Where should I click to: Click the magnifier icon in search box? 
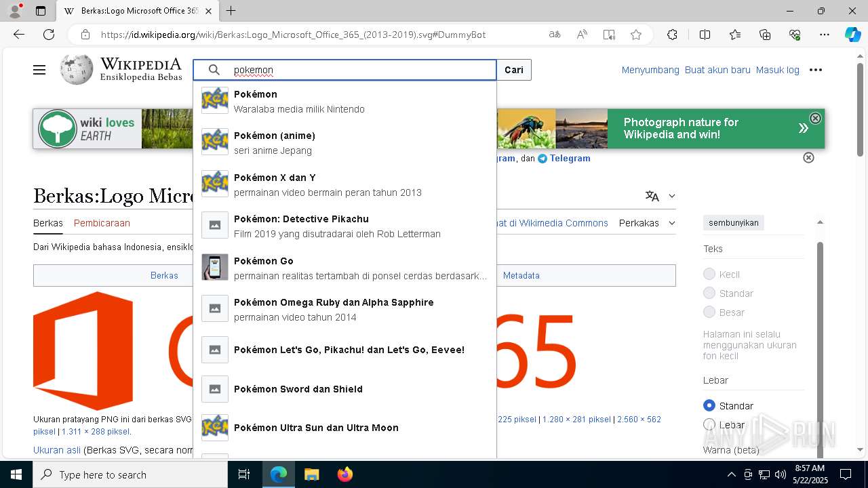pyautogui.click(x=214, y=70)
